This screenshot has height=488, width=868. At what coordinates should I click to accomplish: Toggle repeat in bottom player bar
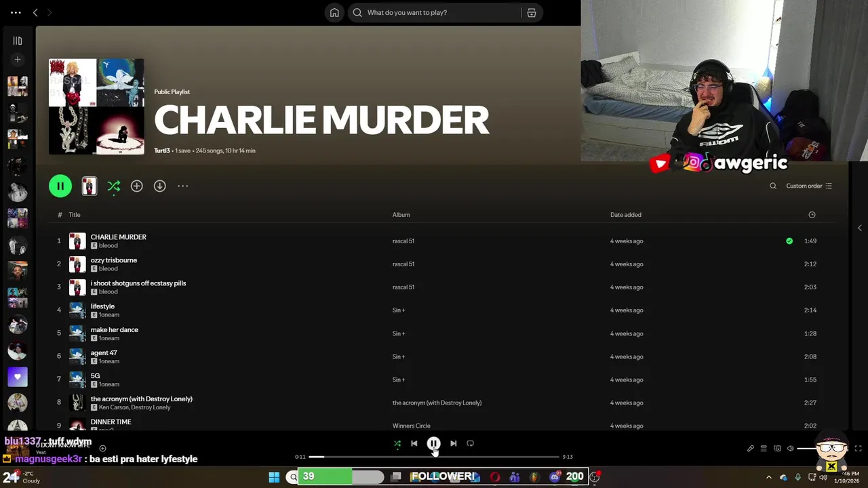point(471,444)
